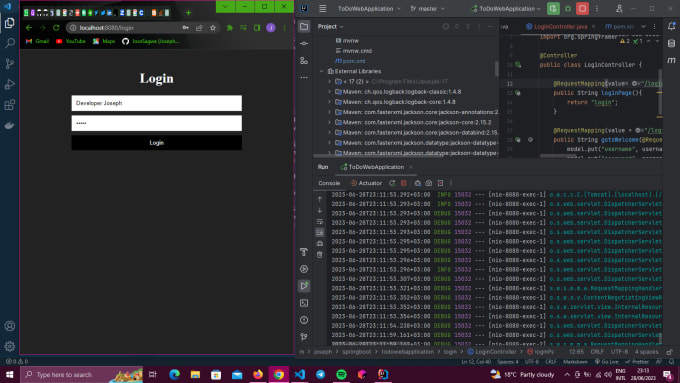Screen dimensions: 680x383
Task: Toggle soft-wrap in Run console
Action: click(x=320, y=222)
